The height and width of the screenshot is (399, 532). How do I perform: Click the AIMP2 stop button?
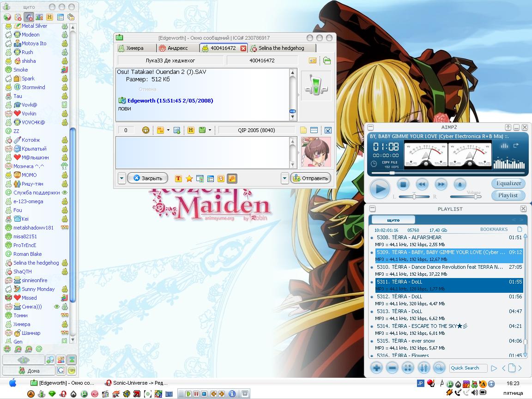pos(403,185)
